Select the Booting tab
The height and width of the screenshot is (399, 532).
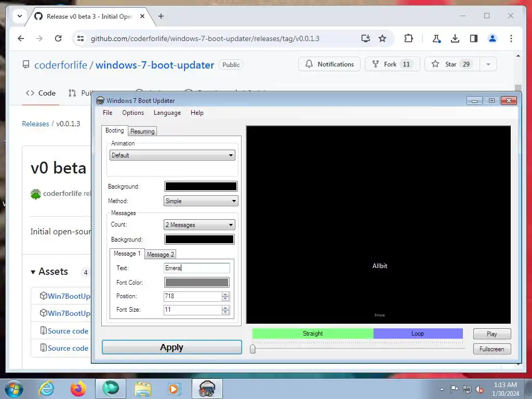[115, 130]
